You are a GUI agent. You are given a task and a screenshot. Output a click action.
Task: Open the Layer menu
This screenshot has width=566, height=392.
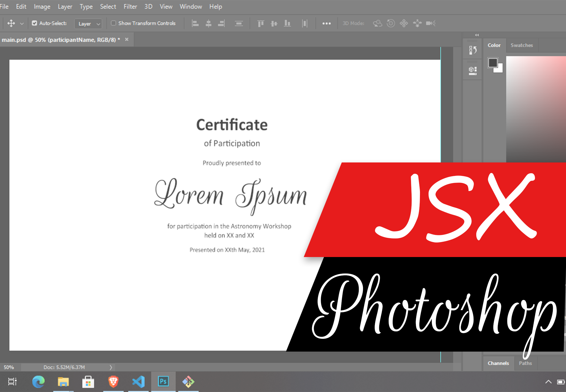[x=65, y=6]
